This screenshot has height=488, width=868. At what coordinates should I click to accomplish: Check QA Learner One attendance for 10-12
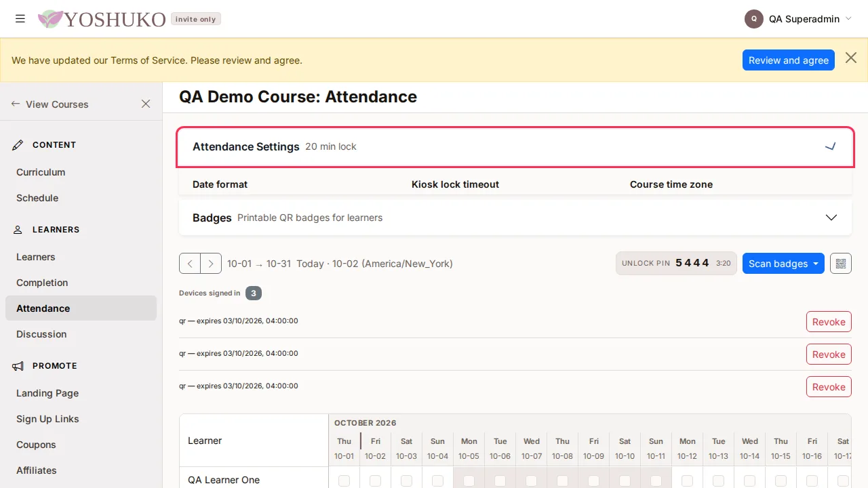coord(688,481)
